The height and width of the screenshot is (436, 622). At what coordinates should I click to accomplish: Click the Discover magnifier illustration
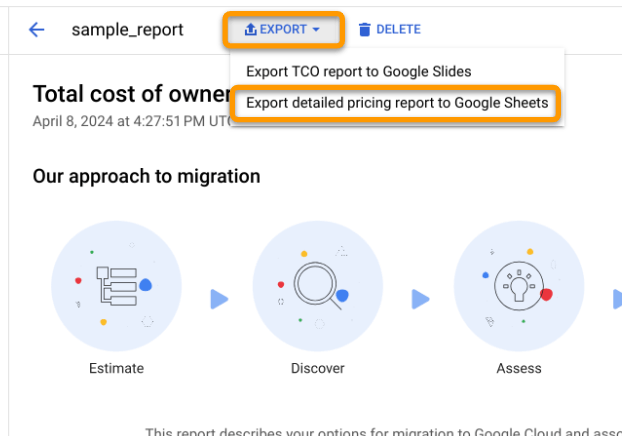(318, 286)
